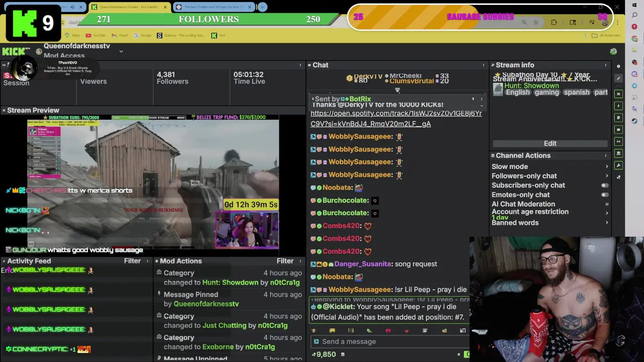Open the Kick bookmark

[x=218, y=35]
